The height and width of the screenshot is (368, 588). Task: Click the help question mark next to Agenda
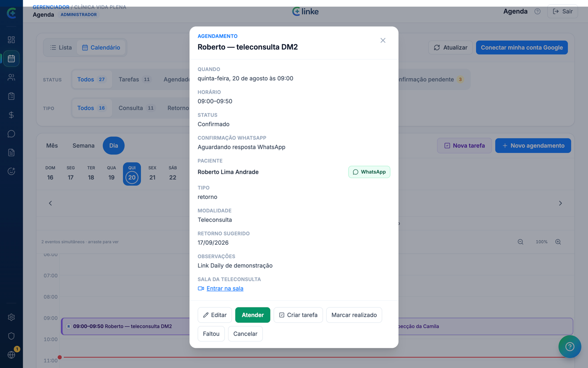click(x=537, y=11)
